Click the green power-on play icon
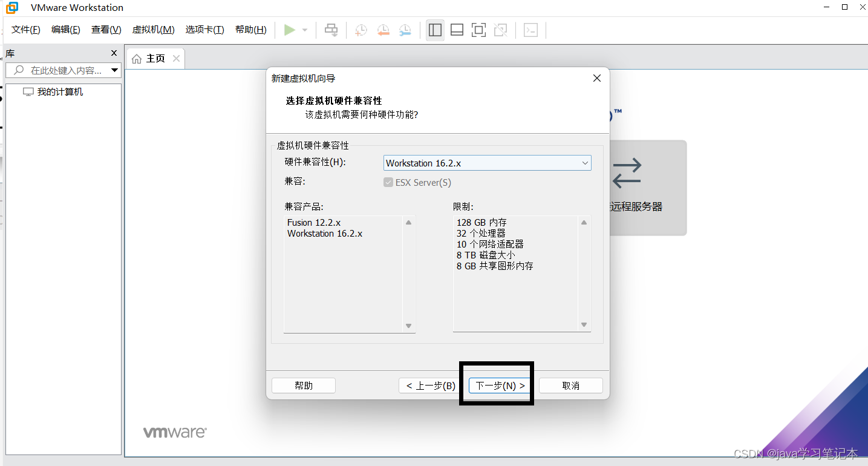Screen dimensions: 868x466 (x=290, y=30)
